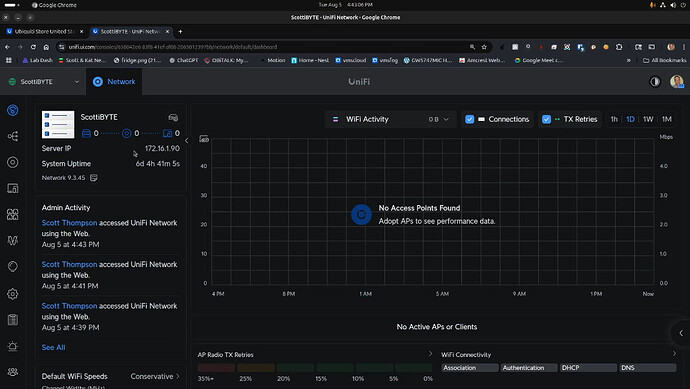Screen dimensions: 690x389
Task: Open the Admins people icon in sidebar
Action: (x=13, y=372)
